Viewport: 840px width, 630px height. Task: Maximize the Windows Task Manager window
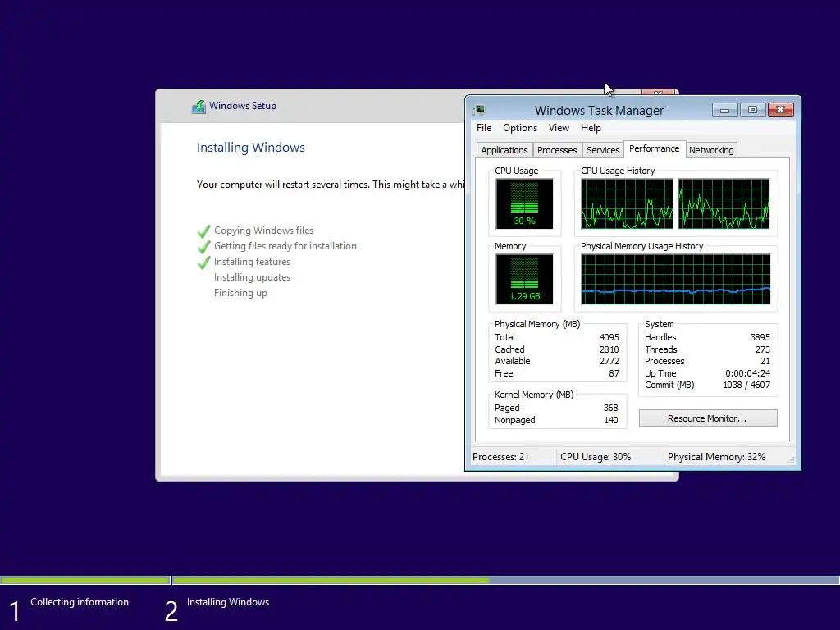click(752, 110)
